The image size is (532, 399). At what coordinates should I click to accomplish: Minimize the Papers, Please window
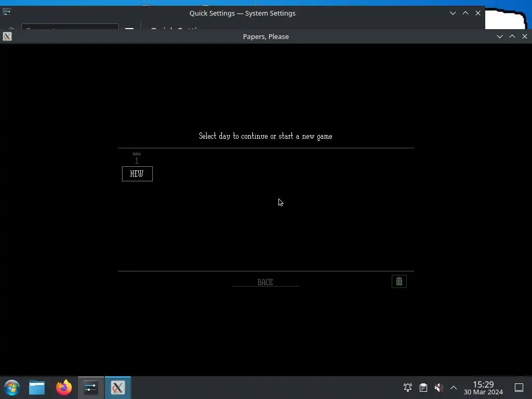coord(499,36)
